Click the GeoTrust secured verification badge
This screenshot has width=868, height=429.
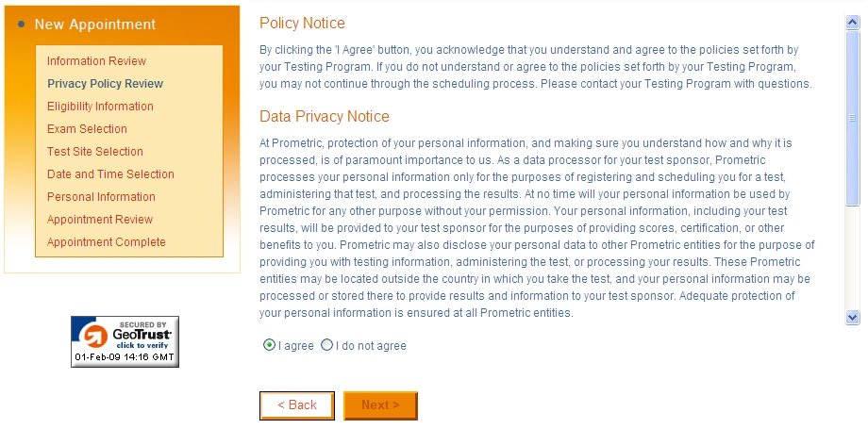(125, 341)
